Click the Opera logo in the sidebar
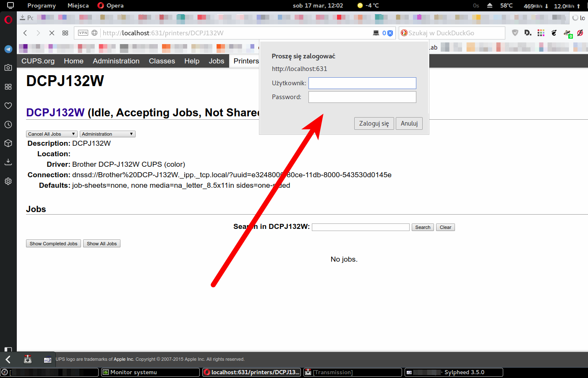The width and height of the screenshot is (588, 378). pyautogui.click(x=8, y=20)
